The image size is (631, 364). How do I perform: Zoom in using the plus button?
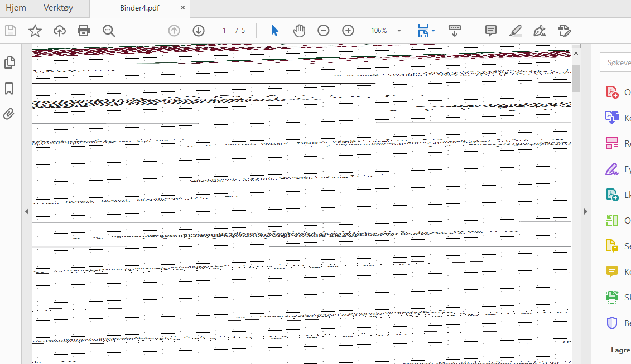coord(348,31)
